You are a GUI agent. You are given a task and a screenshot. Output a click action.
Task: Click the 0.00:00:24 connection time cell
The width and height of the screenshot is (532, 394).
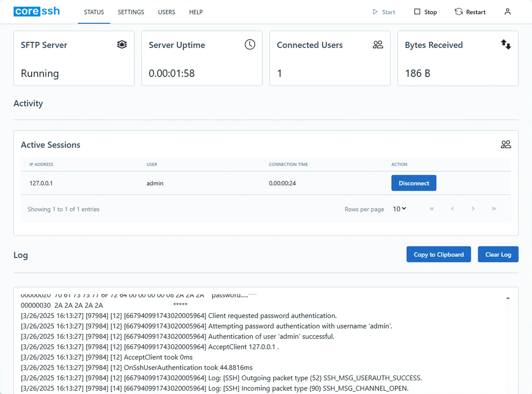tap(282, 183)
